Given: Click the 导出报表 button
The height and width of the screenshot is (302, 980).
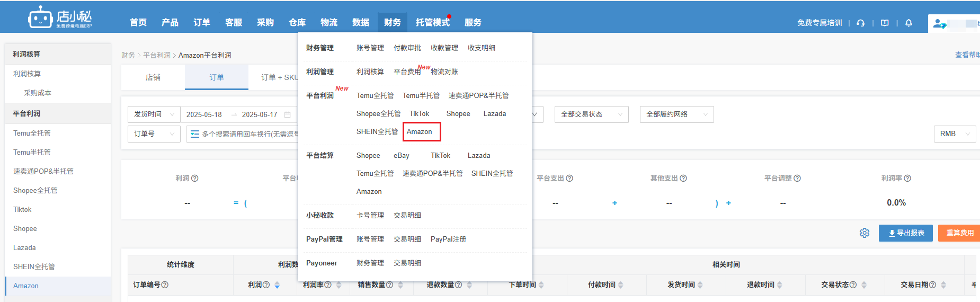Looking at the screenshot, I should pos(906,233).
